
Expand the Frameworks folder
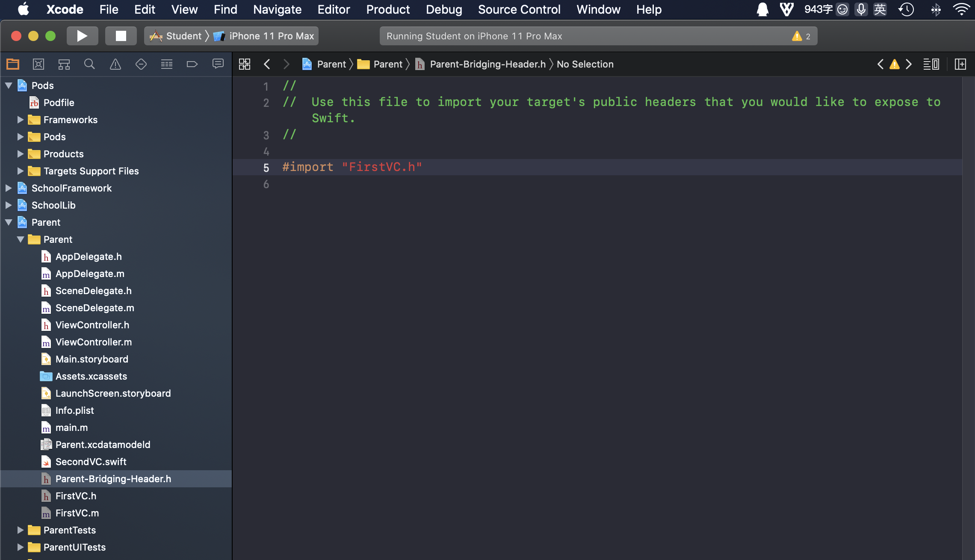20,120
